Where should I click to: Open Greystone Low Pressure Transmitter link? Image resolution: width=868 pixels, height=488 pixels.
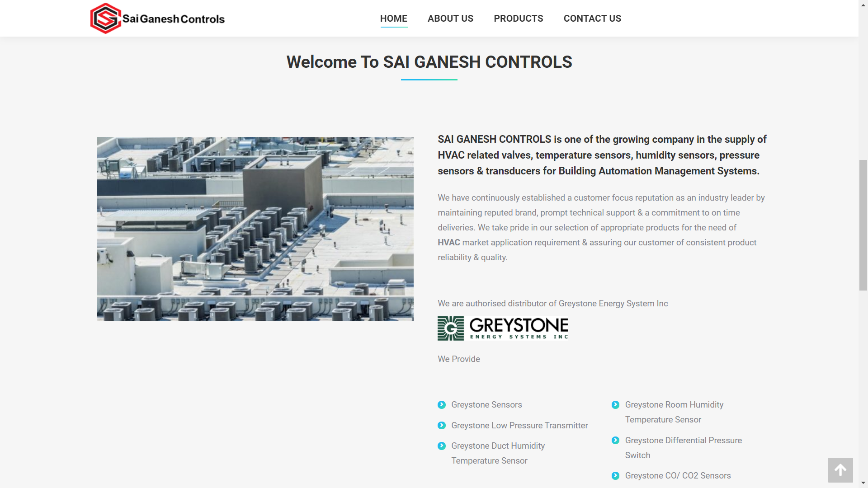(519, 426)
